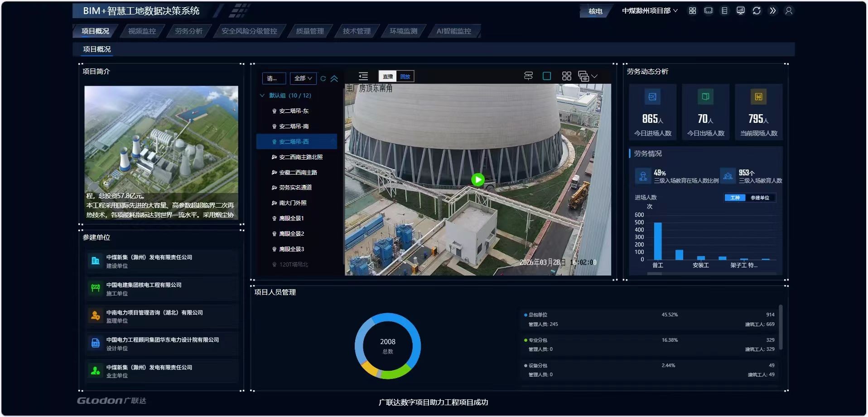
Task: Click the data screen monitor icon in header
Action: [740, 11]
